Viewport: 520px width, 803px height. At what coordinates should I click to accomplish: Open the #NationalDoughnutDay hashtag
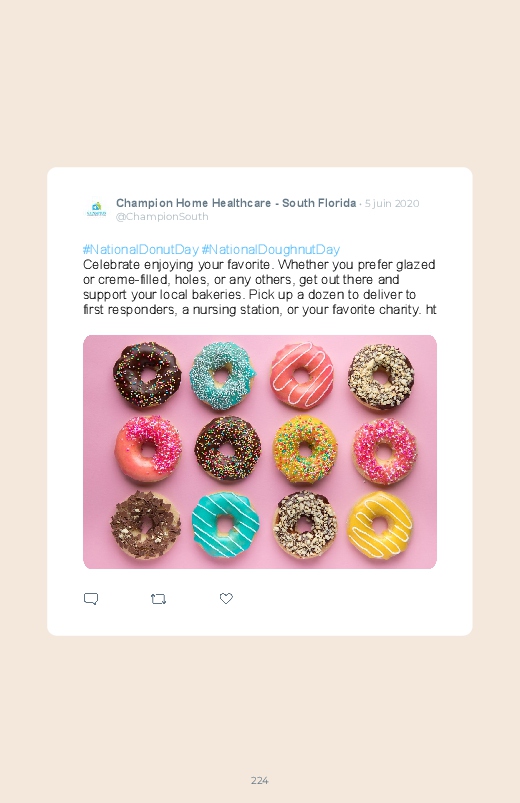(271, 249)
